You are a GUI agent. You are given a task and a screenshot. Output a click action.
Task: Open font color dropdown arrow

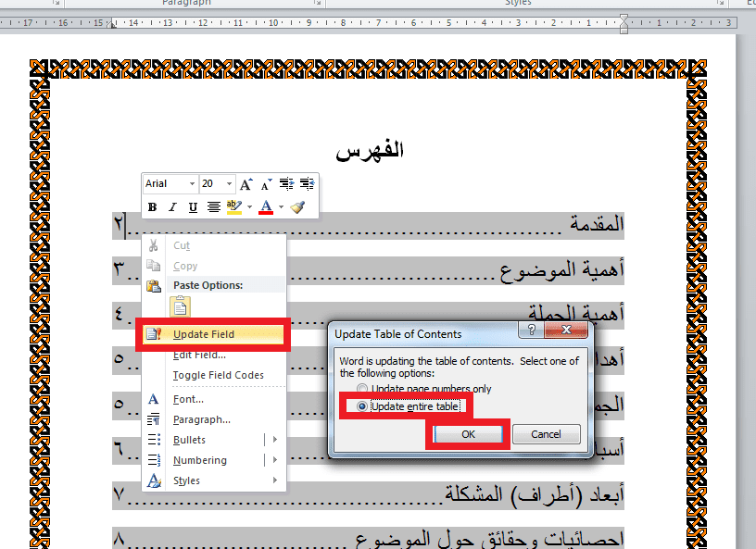pyautogui.click(x=281, y=207)
